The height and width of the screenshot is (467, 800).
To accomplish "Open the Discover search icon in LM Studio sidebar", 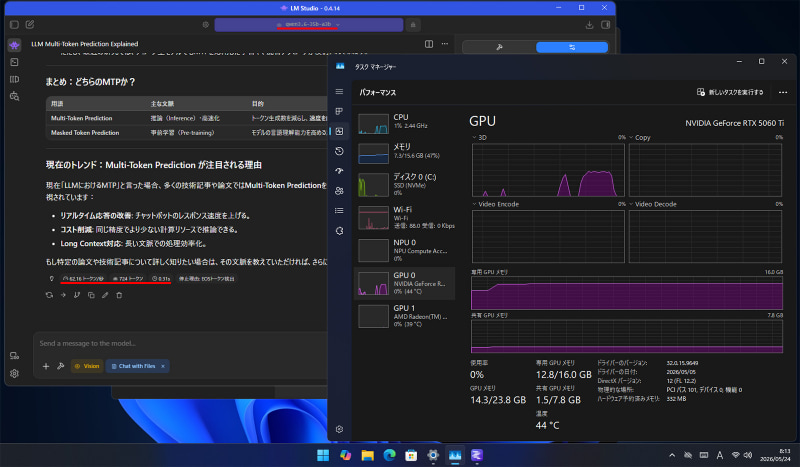I will (x=14, y=96).
